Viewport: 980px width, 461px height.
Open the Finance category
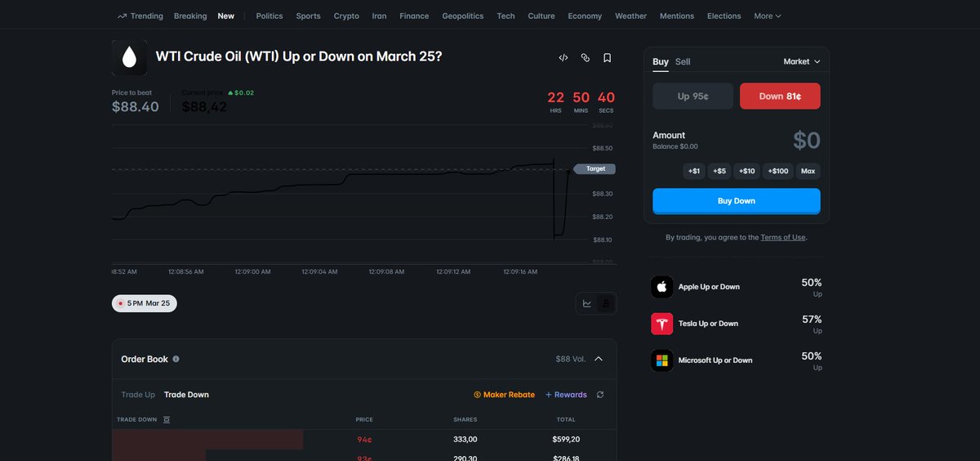pyautogui.click(x=414, y=16)
